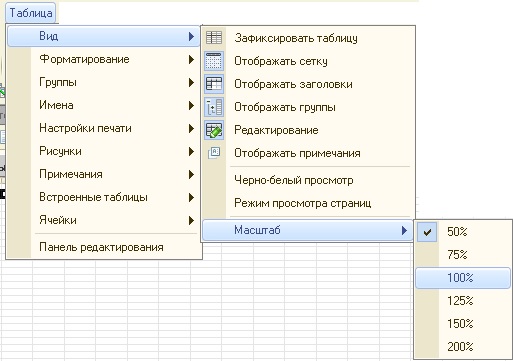This screenshot has width=513, height=361.
Task: Choose Зафиксировать таблицу text entry
Action: [x=296, y=38]
